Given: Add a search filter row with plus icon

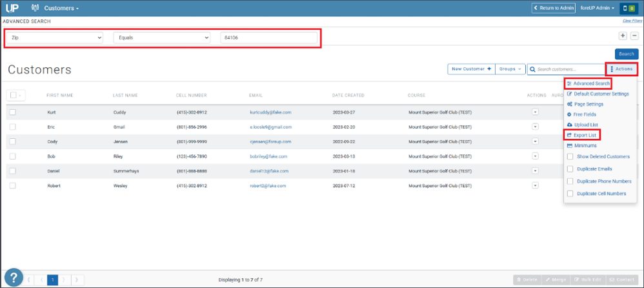Looking at the screenshot, I should click(x=623, y=36).
